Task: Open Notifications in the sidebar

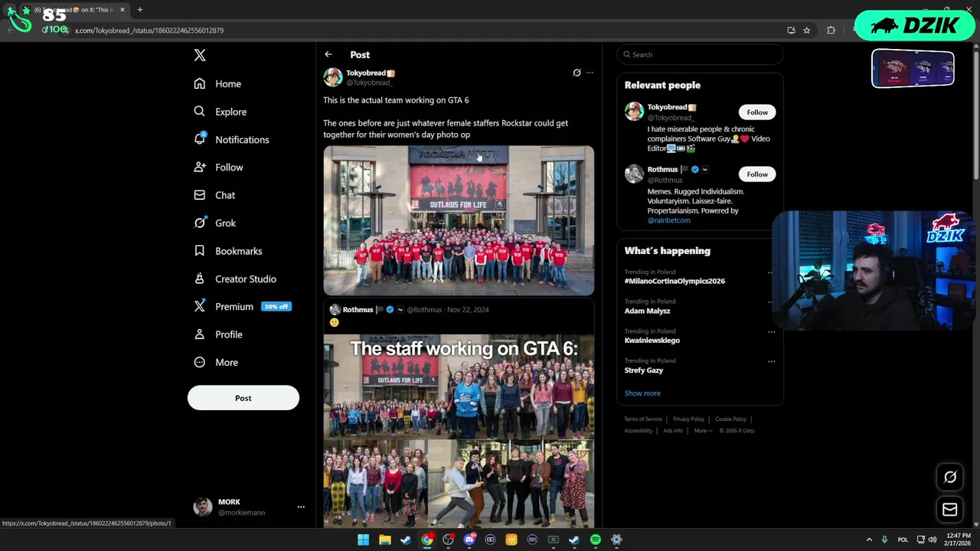Action: [x=232, y=139]
